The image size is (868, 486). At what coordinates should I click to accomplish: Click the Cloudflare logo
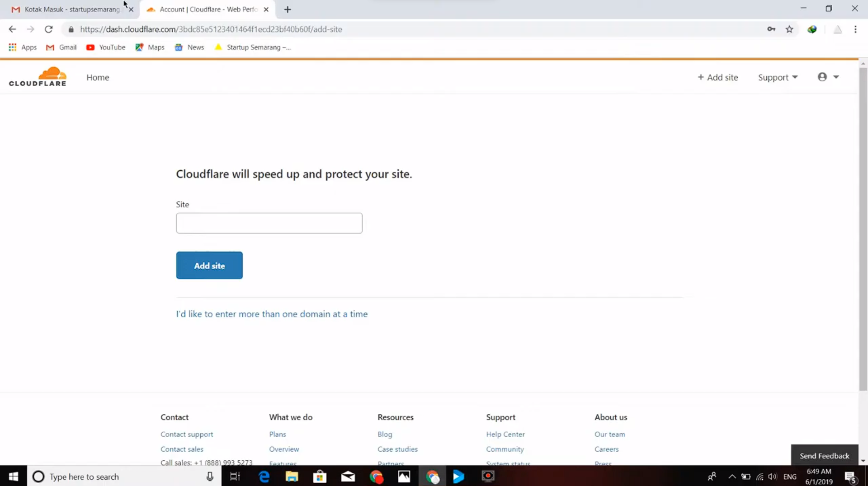tap(38, 77)
